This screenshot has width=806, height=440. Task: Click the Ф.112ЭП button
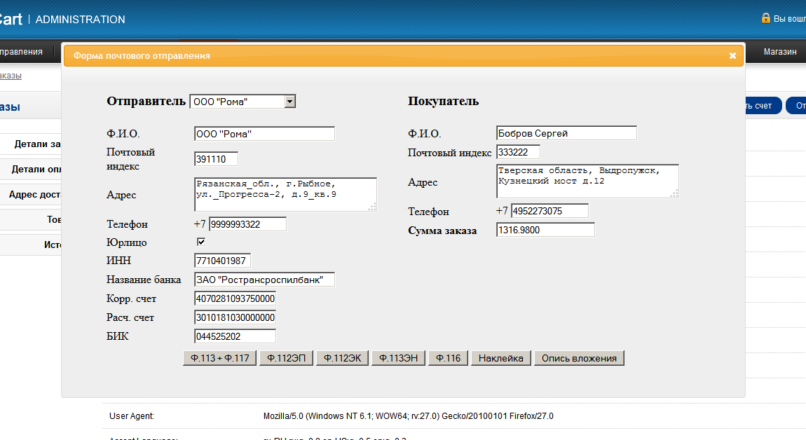tap(286, 358)
